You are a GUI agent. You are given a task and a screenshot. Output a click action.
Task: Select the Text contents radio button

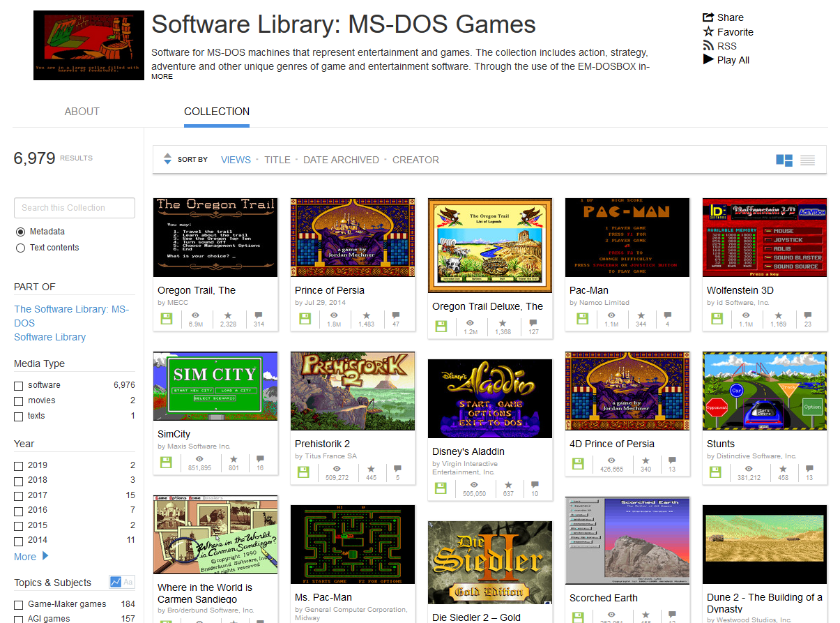[20, 248]
